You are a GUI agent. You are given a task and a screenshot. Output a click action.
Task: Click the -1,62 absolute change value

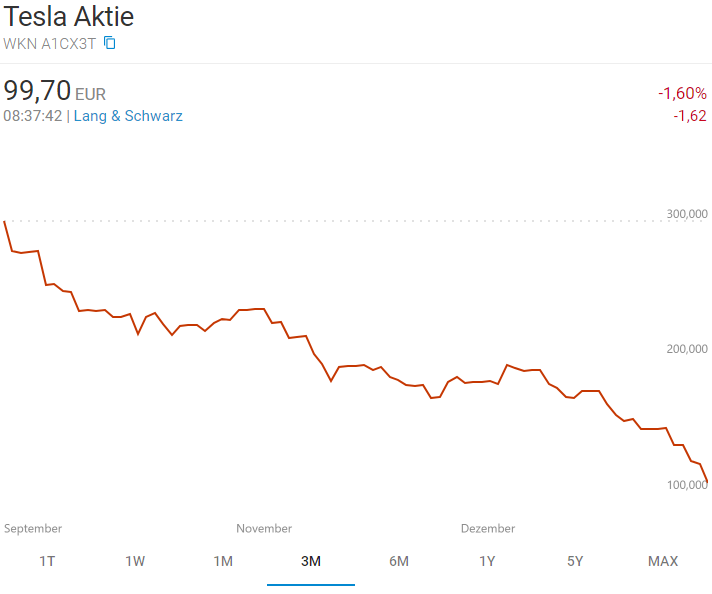click(x=690, y=116)
